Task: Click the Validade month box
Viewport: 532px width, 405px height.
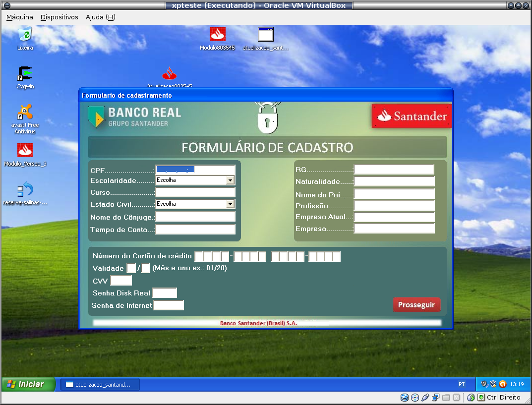Action: pyautogui.click(x=131, y=268)
